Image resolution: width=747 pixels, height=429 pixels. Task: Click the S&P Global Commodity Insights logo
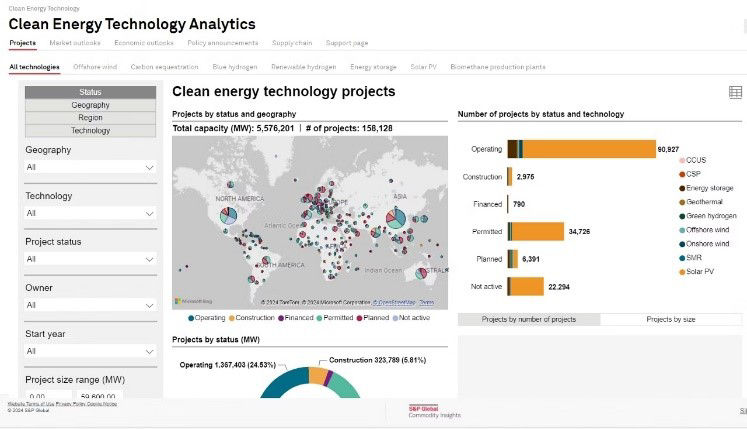click(x=434, y=412)
